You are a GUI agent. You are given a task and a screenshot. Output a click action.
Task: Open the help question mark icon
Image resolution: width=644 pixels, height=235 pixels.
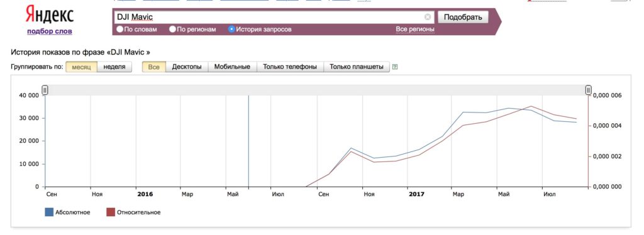tap(395, 67)
